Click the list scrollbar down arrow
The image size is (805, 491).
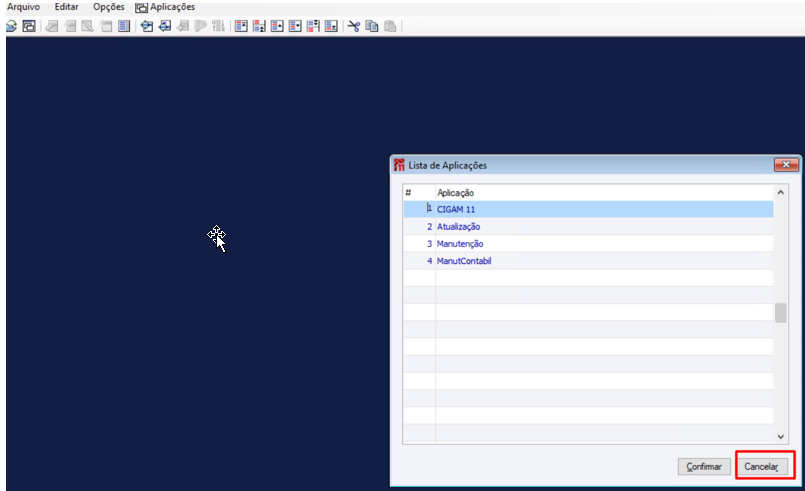[x=780, y=437]
